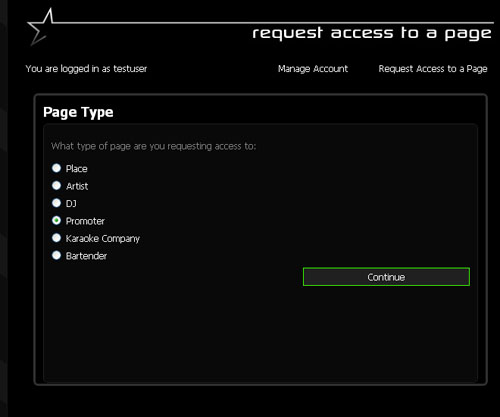Click 'You are logged in as testuser' text

[86, 69]
